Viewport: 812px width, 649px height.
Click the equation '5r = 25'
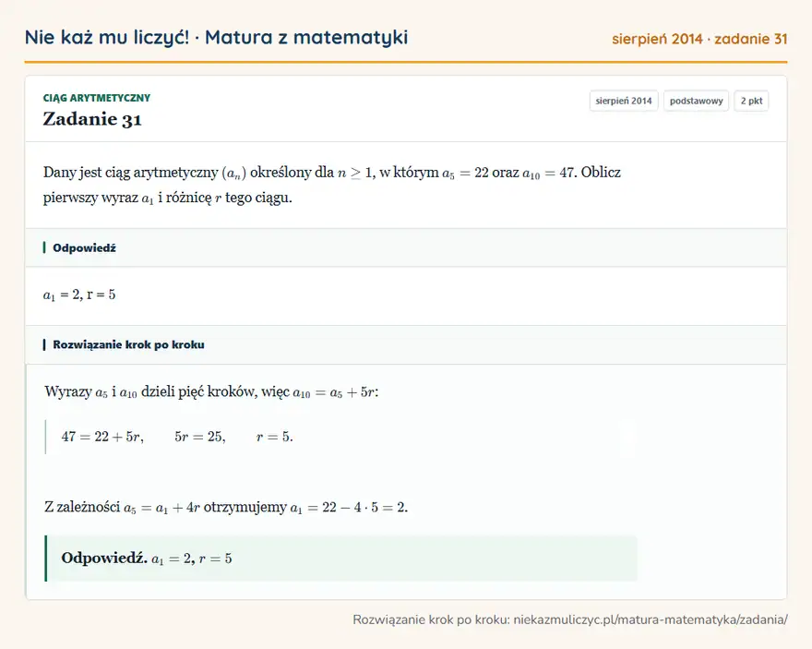click(x=200, y=437)
